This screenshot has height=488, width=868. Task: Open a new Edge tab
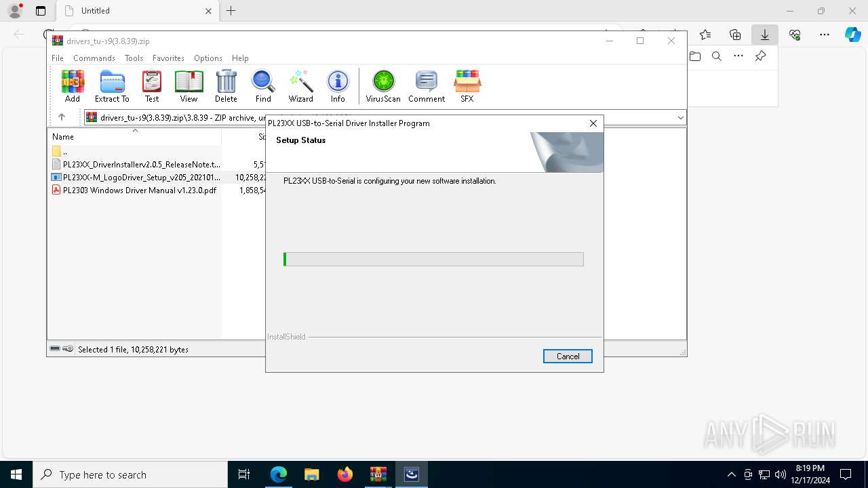(231, 11)
